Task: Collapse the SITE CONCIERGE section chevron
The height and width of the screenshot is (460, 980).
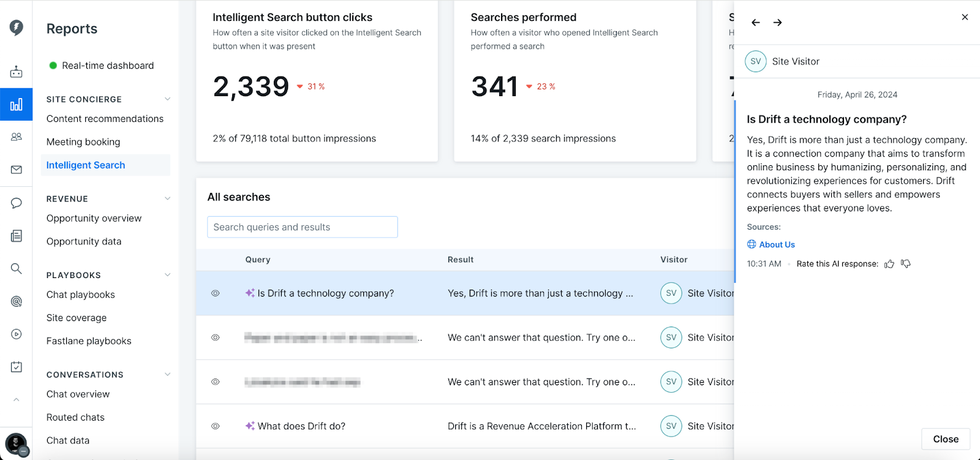Action: tap(167, 99)
